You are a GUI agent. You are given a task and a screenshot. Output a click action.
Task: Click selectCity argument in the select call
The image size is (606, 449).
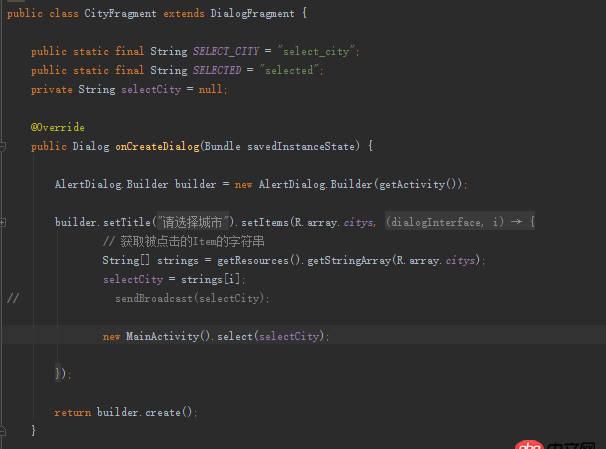[289, 336]
